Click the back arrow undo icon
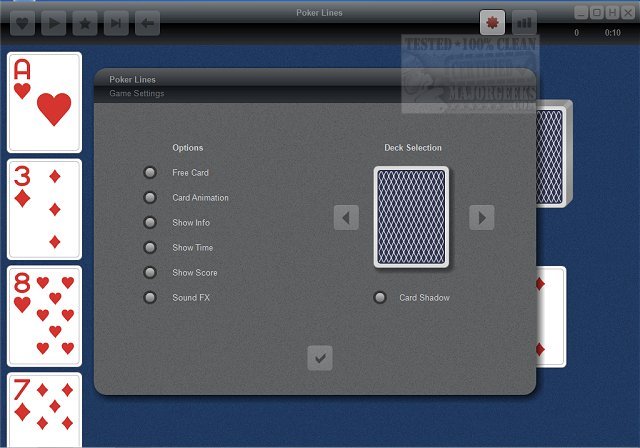The height and width of the screenshot is (448, 640). pyautogui.click(x=147, y=23)
